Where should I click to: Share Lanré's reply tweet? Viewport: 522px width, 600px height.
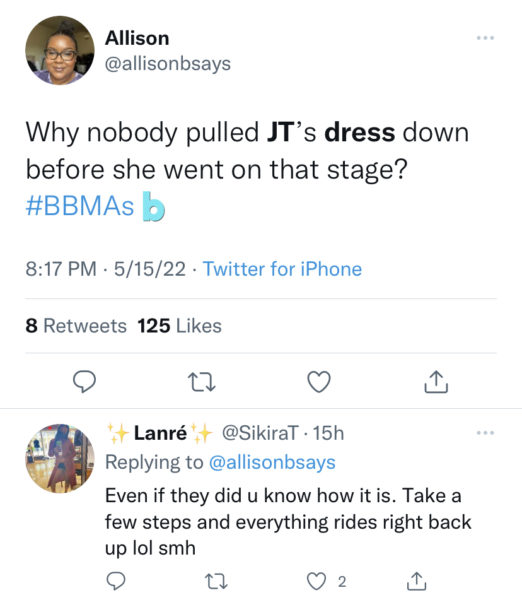[x=416, y=581]
